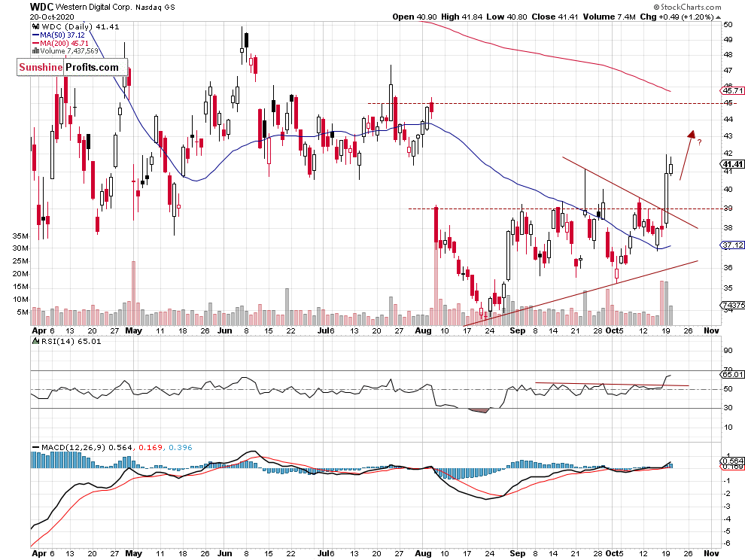Click Apr 6 below the MACD panel
The image size is (745, 560).
point(43,553)
